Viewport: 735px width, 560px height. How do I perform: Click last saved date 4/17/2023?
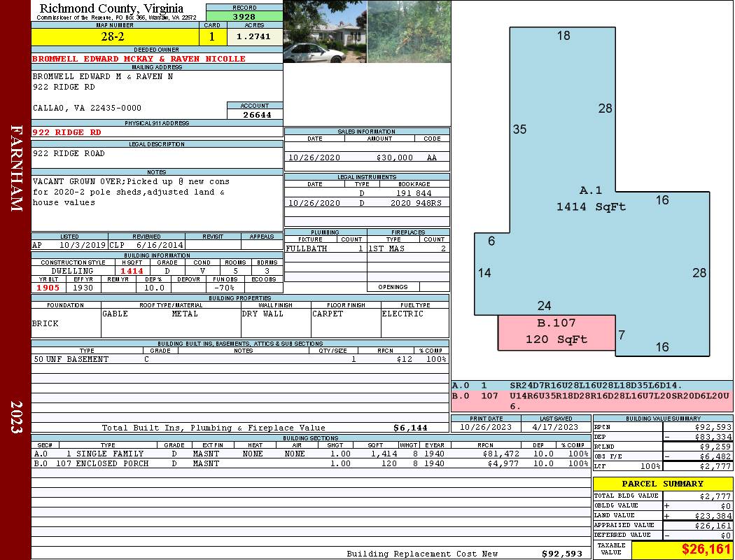point(555,428)
